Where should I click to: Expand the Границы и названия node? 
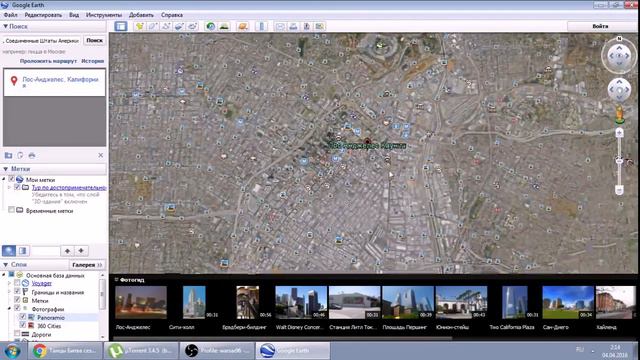tap(9, 291)
